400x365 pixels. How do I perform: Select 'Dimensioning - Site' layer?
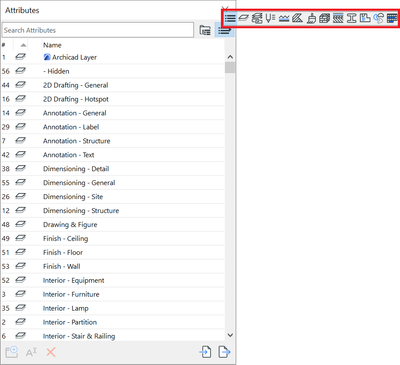[x=113, y=197]
